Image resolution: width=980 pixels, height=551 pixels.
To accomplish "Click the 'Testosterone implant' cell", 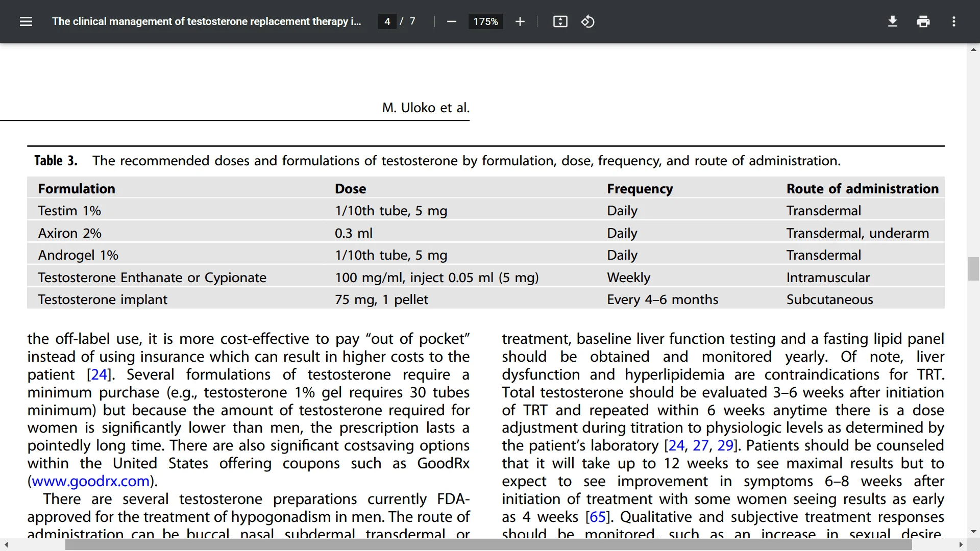I will 103,299.
